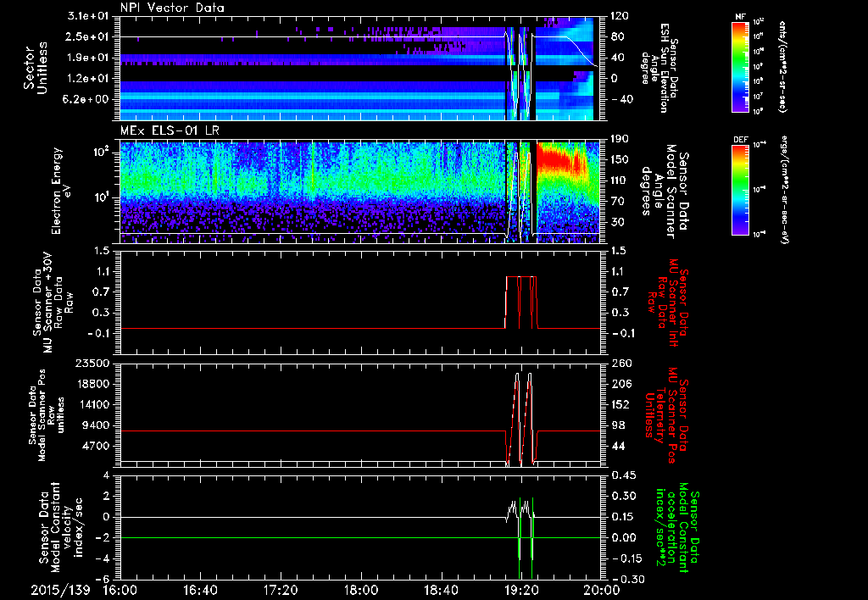Screen dimensions: 868x600
Task: Click the '190' scanner angle tick label
Action: click(620, 139)
